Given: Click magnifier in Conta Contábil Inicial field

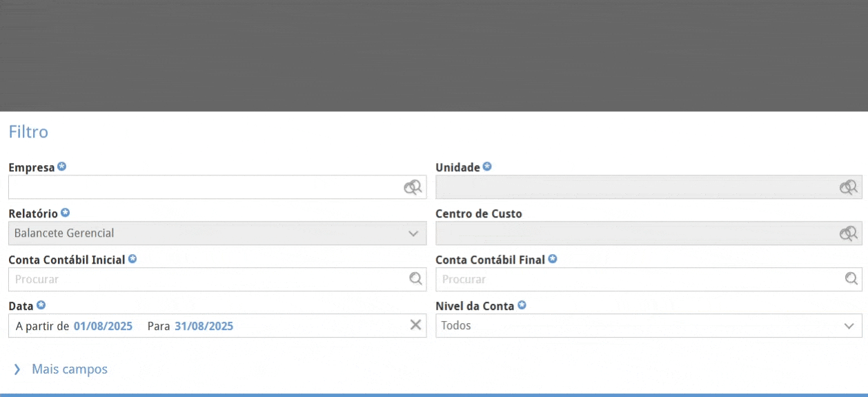Looking at the screenshot, I should click(415, 279).
